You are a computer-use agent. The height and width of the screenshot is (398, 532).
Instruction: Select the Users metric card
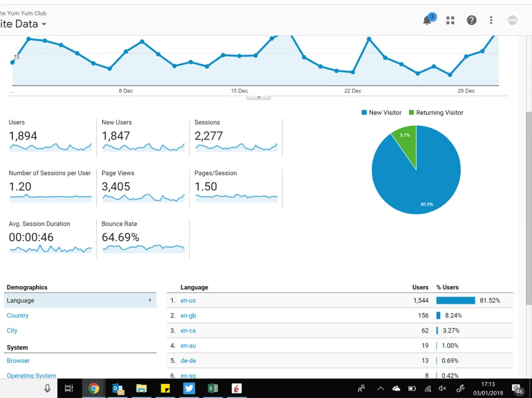click(x=50, y=137)
